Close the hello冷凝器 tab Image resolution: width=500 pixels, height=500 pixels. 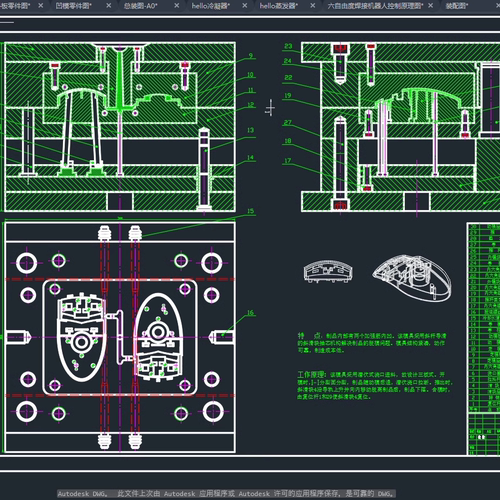[245, 6]
